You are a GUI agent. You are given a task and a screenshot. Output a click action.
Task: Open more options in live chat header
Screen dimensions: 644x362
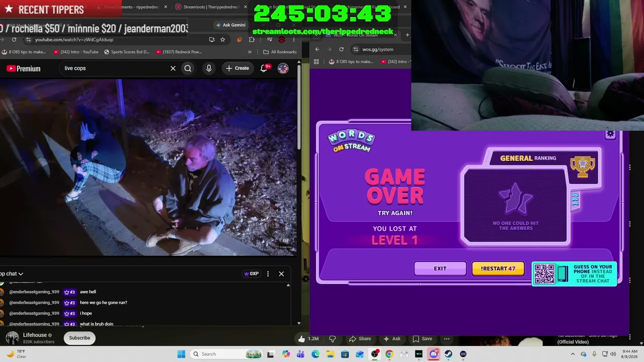pos(268,274)
